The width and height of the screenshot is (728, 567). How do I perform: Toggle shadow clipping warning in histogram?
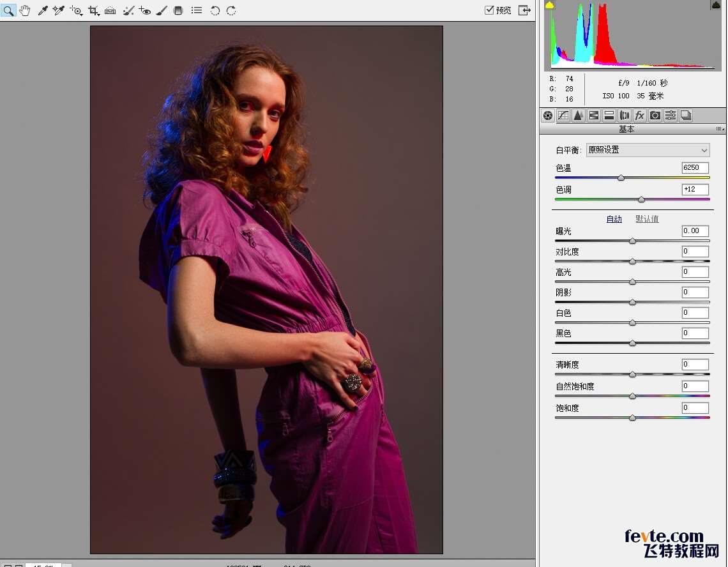549,5
